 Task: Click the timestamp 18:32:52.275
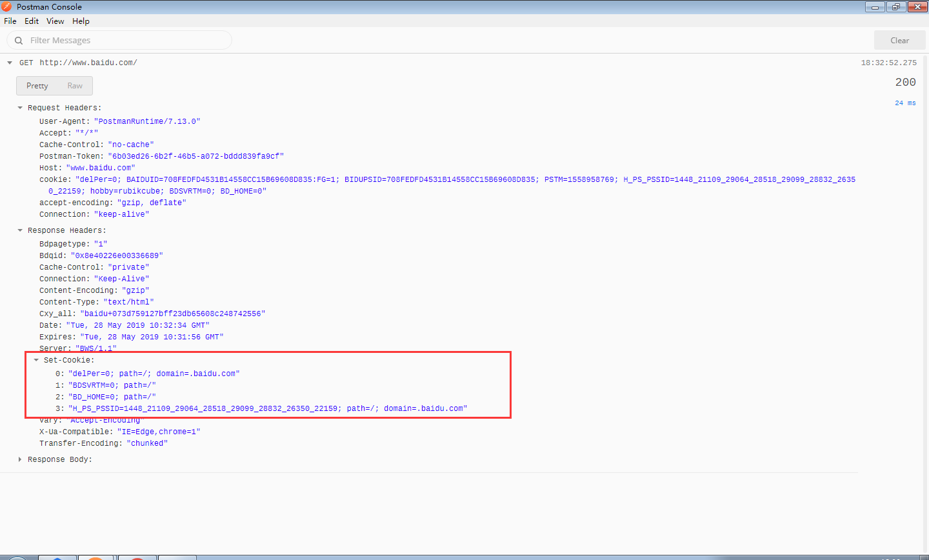(x=888, y=63)
